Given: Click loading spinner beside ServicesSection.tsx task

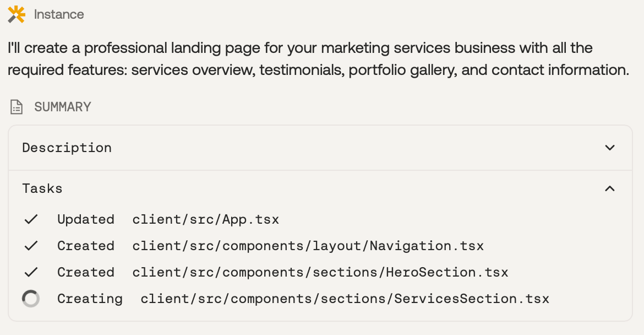Looking at the screenshot, I should (x=31, y=299).
